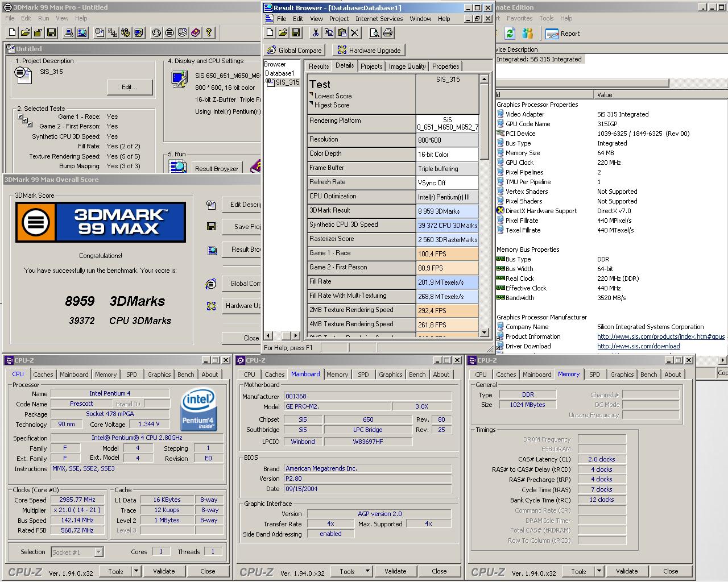Open Graphics tab in Memory CPU-Z window
This screenshot has height=582, width=728.
tap(622, 375)
